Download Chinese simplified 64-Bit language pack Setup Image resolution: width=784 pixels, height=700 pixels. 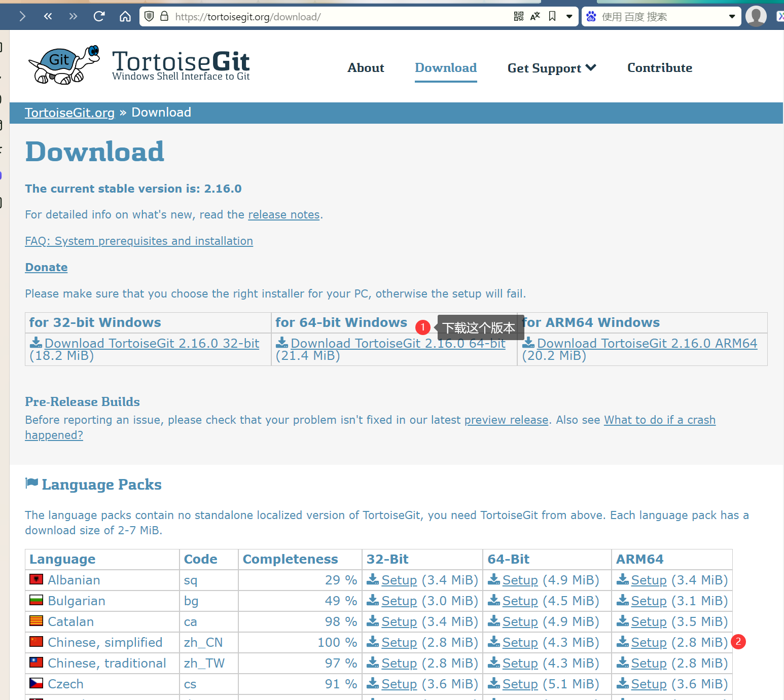pyautogui.click(x=519, y=643)
